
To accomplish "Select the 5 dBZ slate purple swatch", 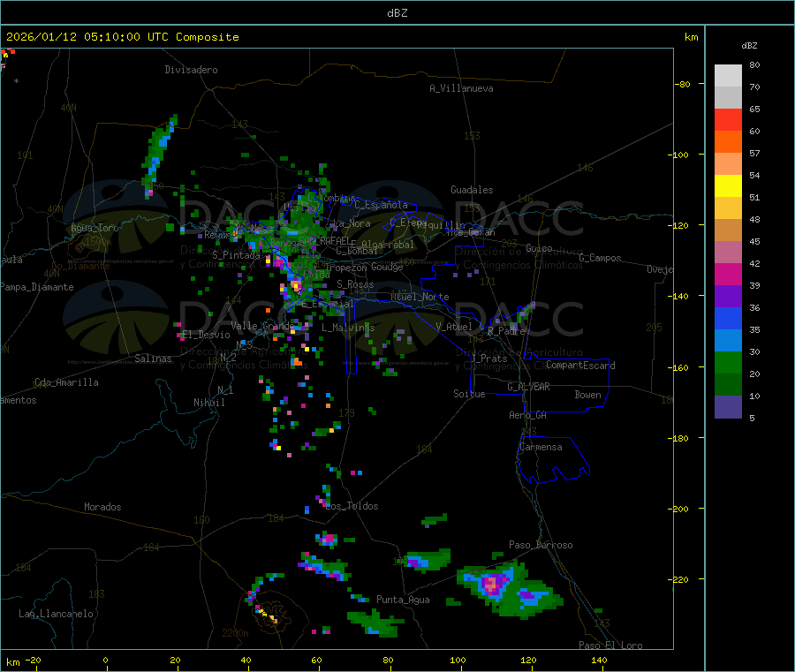I will point(728,407).
